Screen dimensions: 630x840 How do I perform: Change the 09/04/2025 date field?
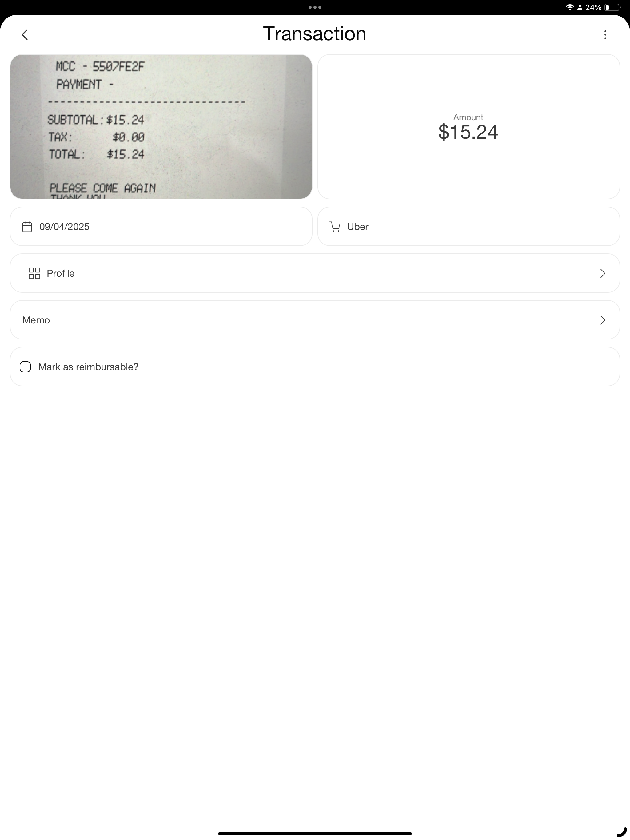click(161, 226)
